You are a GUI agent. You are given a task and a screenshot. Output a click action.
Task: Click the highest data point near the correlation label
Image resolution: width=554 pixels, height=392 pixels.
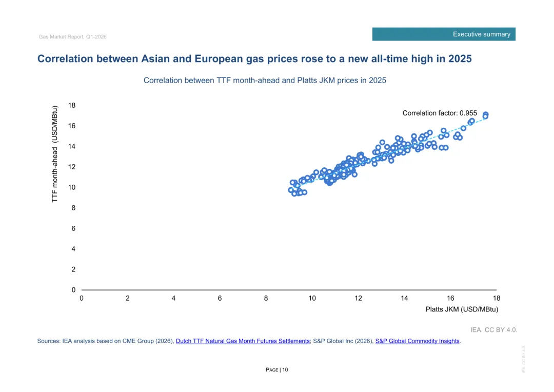point(485,115)
